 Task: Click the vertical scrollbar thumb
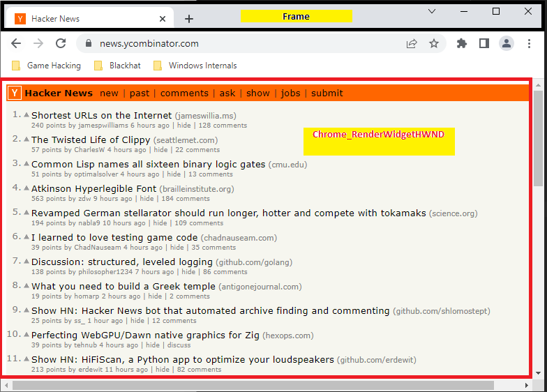[x=538, y=138]
